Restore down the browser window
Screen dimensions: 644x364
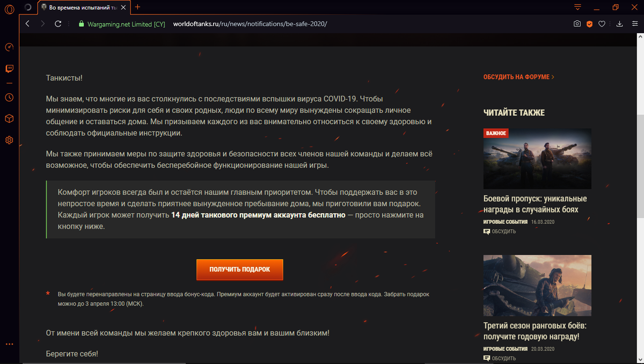click(x=616, y=7)
